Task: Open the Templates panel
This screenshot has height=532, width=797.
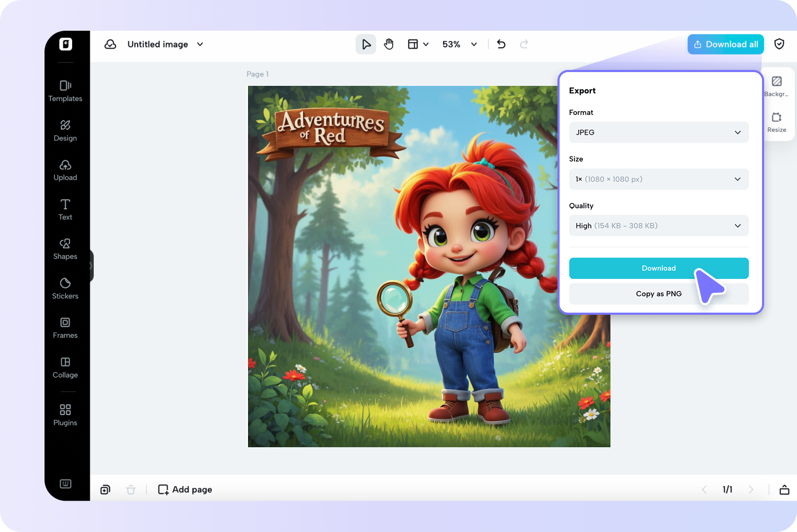Action: tap(65, 91)
